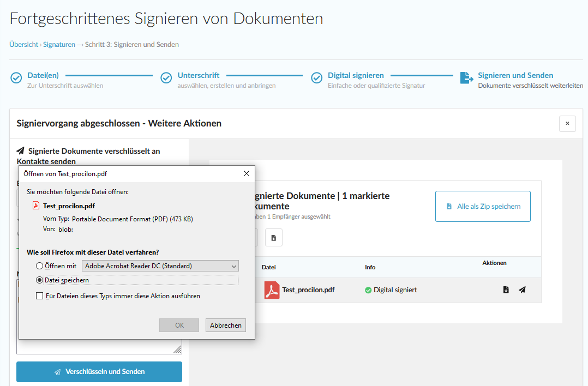Click the Datei(en) step checkmark icon
This screenshot has height=386, width=588.
16,78
